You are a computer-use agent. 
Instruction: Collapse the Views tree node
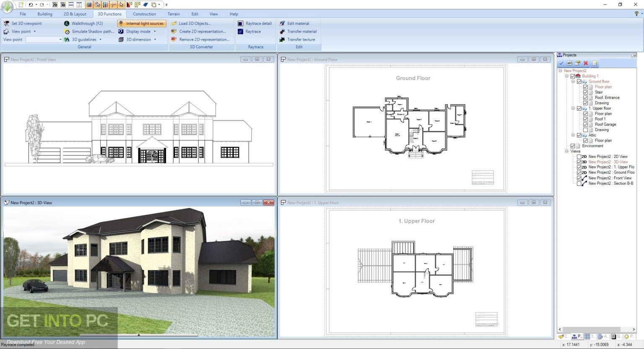point(567,151)
